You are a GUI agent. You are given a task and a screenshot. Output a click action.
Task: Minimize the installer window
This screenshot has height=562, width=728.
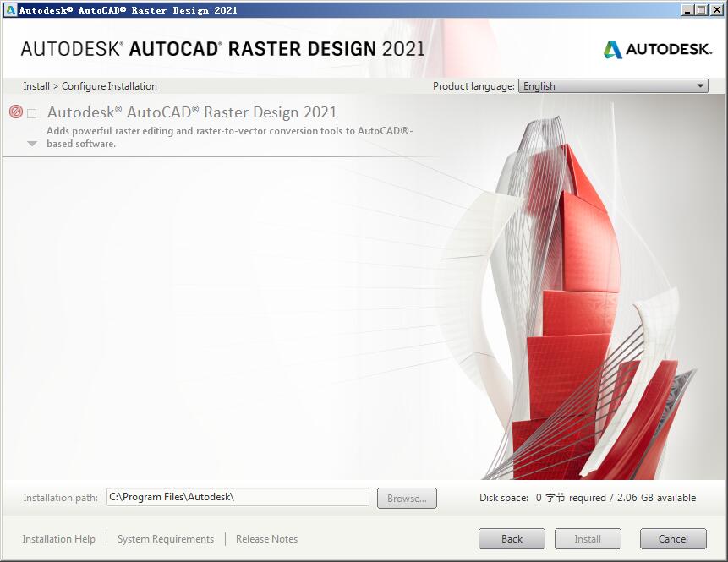click(x=688, y=10)
